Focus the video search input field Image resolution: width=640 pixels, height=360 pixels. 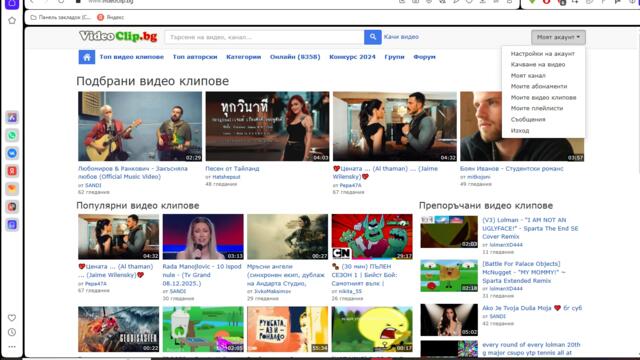[x=264, y=37]
